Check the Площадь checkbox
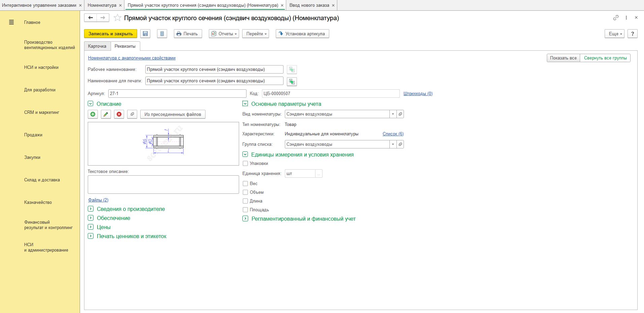Image resolution: width=644 pixels, height=313 pixels. [245, 210]
